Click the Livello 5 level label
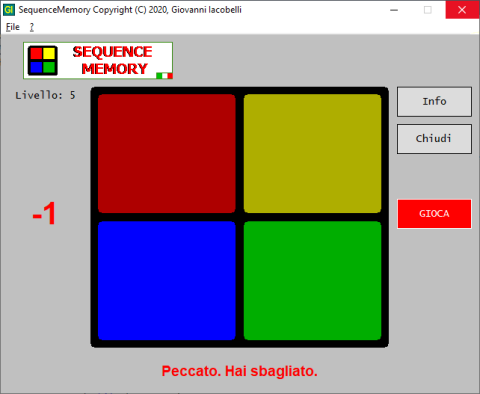This screenshot has width=480, height=394. (x=45, y=95)
